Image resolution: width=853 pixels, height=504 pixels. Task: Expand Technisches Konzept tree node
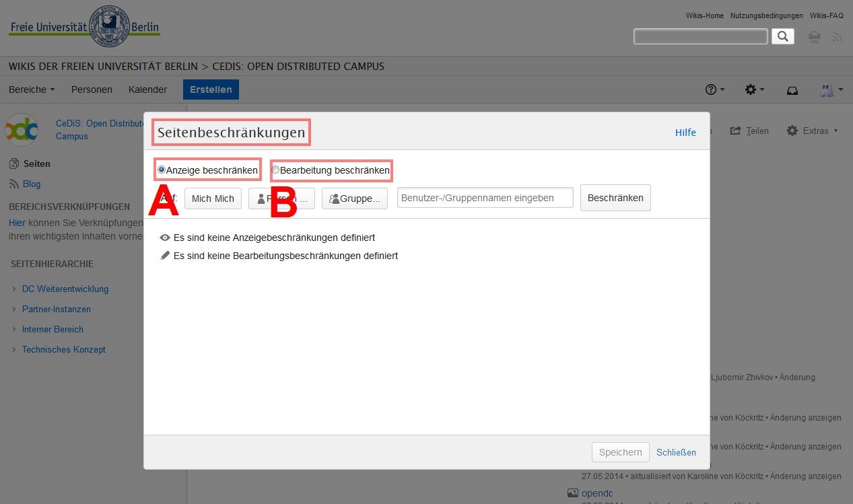[15, 350]
